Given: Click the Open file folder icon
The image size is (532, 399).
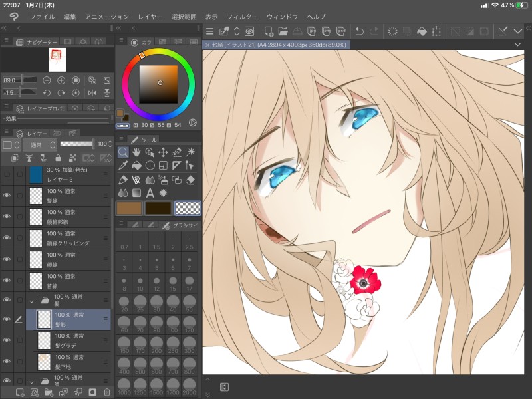Looking at the screenshot, I should 283,31.
